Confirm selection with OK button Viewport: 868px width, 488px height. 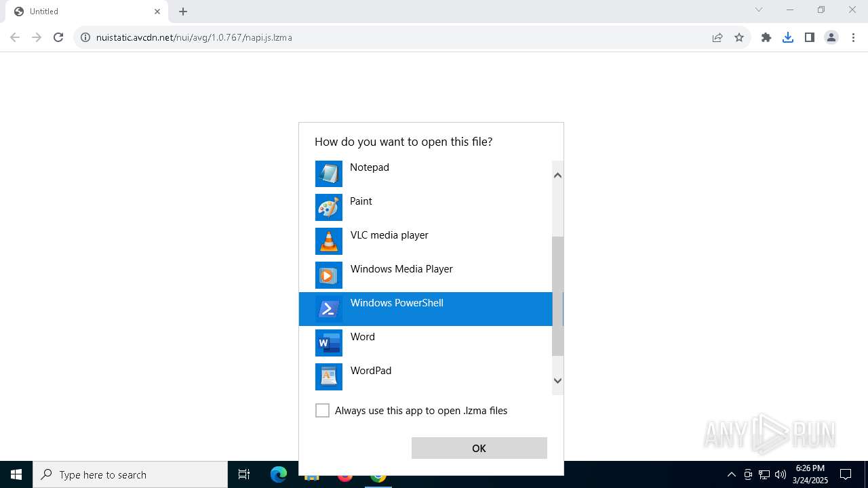[x=479, y=448]
